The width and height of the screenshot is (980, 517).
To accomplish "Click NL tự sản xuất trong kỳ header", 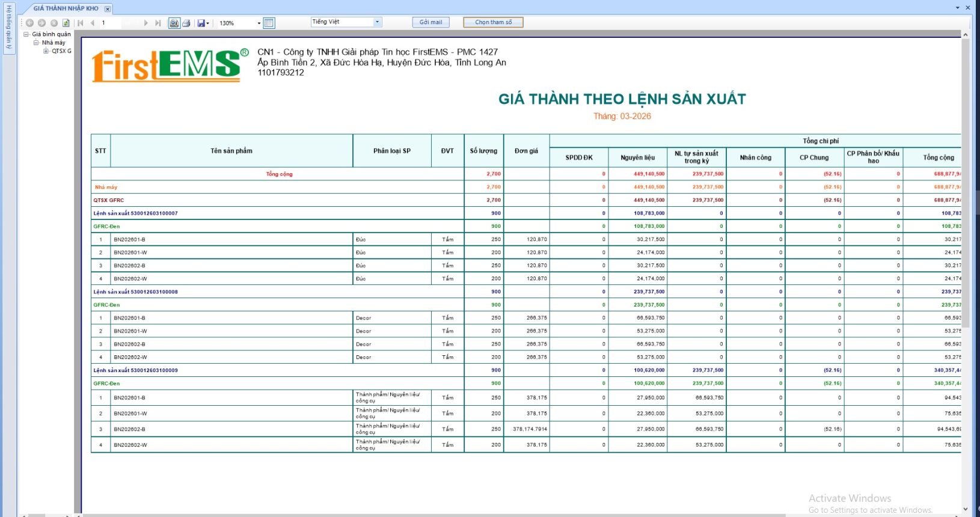I will [x=697, y=158].
